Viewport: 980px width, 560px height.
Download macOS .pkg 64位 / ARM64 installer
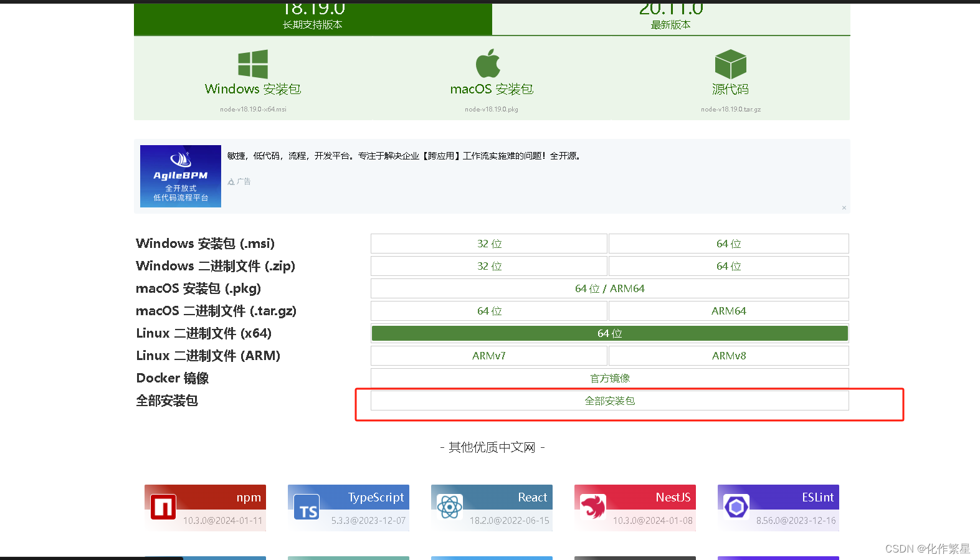click(x=610, y=288)
